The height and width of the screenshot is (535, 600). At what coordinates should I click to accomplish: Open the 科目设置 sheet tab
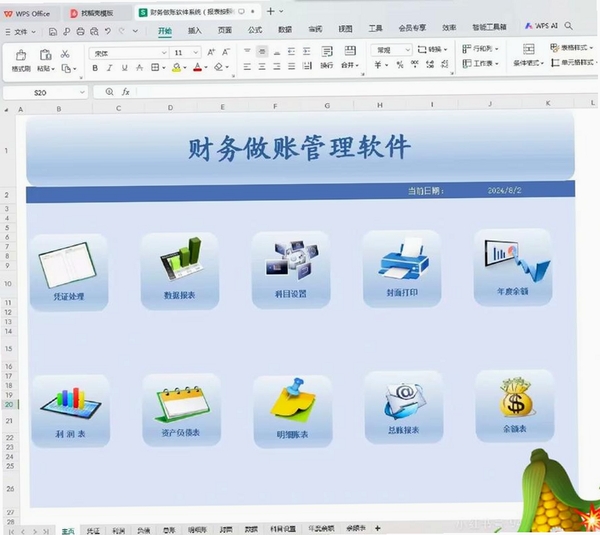[282, 529]
